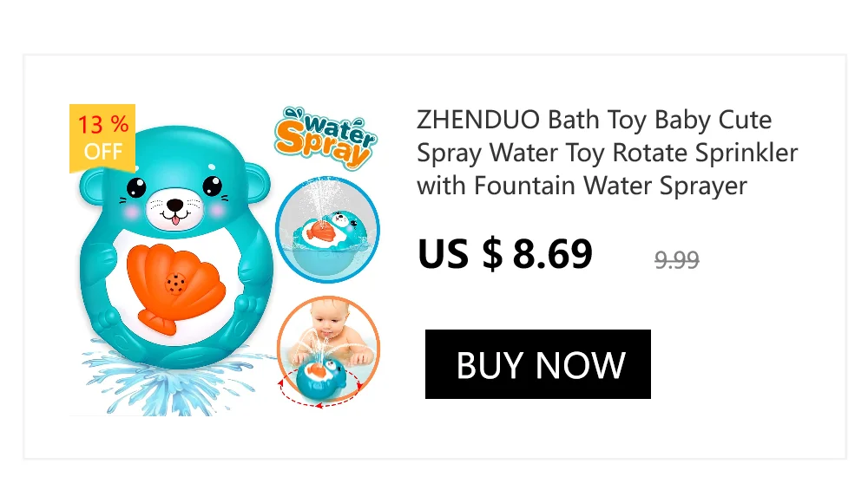Click the spray holes on the seashell
868x503 pixels.
(175, 284)
